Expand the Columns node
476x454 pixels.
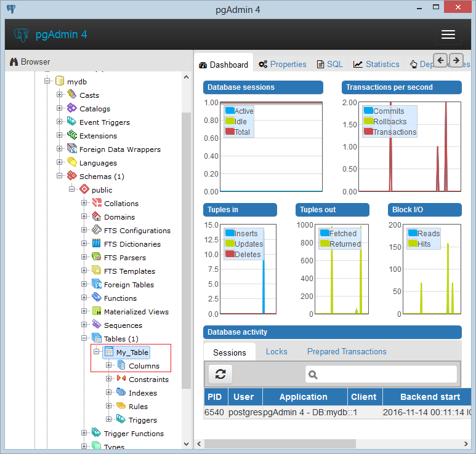108,365
